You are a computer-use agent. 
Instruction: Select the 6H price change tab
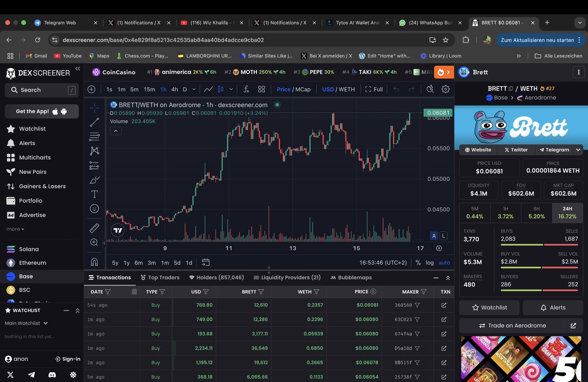(x=537, y=213)
